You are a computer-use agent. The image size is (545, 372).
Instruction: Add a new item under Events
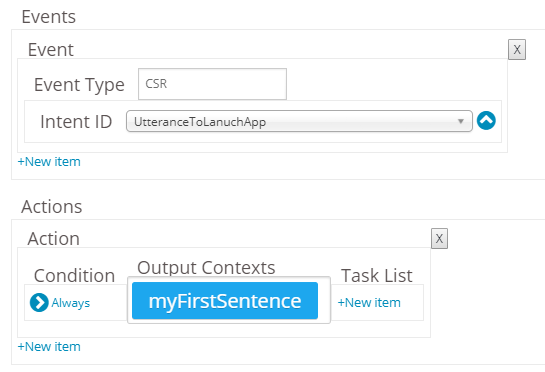49,162
